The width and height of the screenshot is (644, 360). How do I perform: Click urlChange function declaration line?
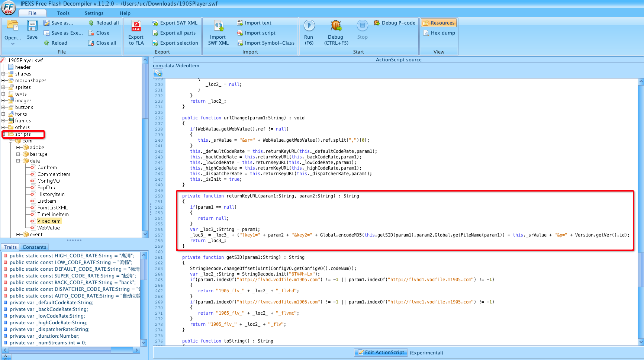243,118
